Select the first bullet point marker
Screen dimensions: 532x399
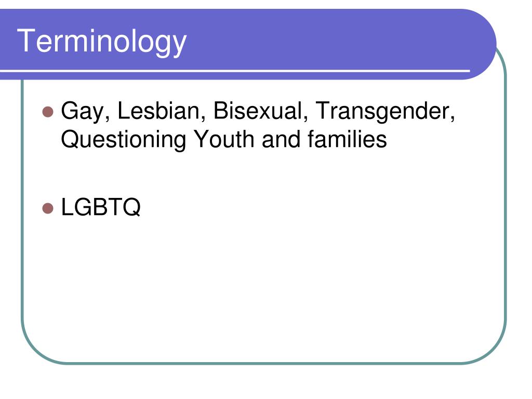[x=48, y=112]
